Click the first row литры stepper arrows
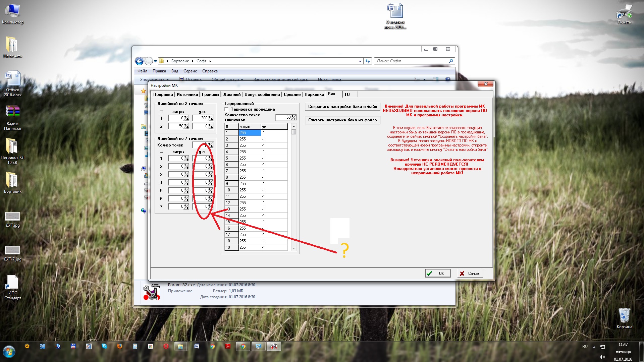The image size is (644, 362). click(186, 118)
